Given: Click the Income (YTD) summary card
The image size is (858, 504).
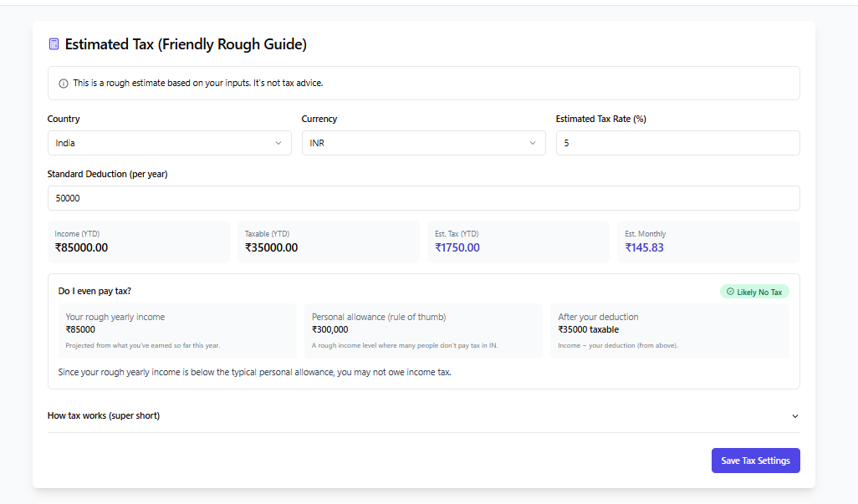Looking at the screenshot, I should pos(138,242).
